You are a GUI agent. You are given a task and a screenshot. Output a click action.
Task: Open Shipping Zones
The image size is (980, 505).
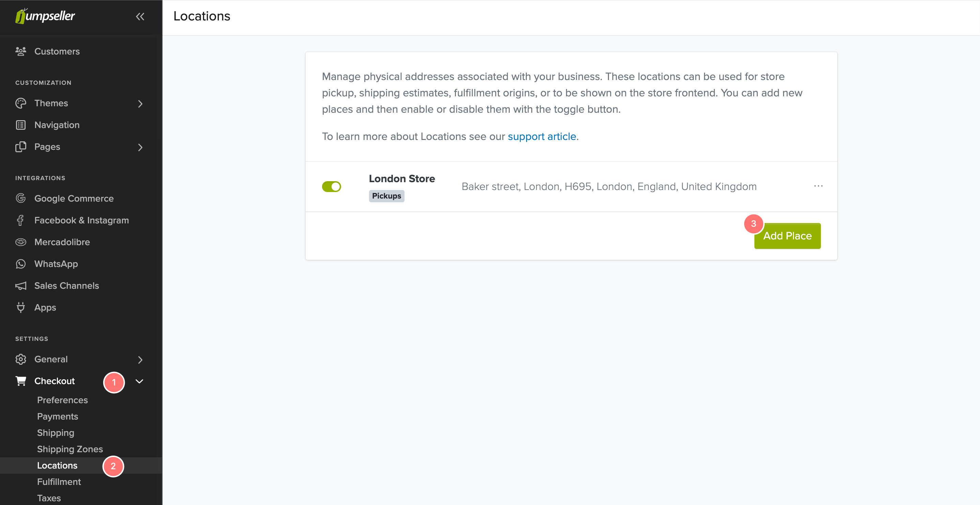click(70, 449)
